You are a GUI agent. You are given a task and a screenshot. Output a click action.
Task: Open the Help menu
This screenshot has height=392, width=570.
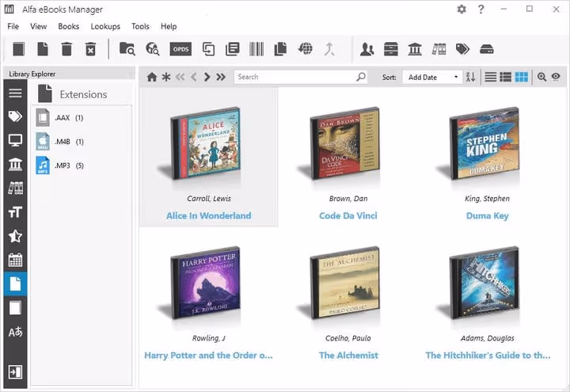(169, 26)
